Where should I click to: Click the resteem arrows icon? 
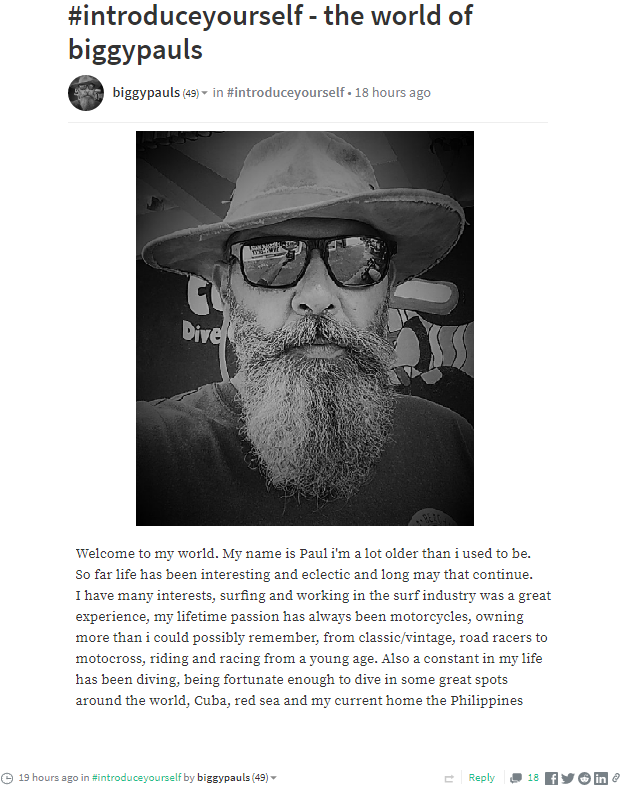pyautogui.click(x=450, y=778)
